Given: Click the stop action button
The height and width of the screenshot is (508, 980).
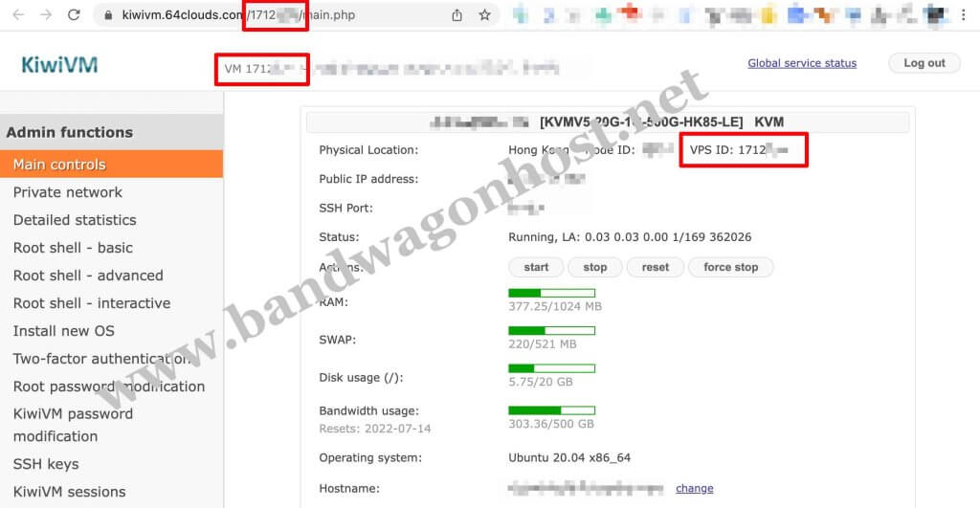Looking at the screenshot, I should tap(595, 268).
